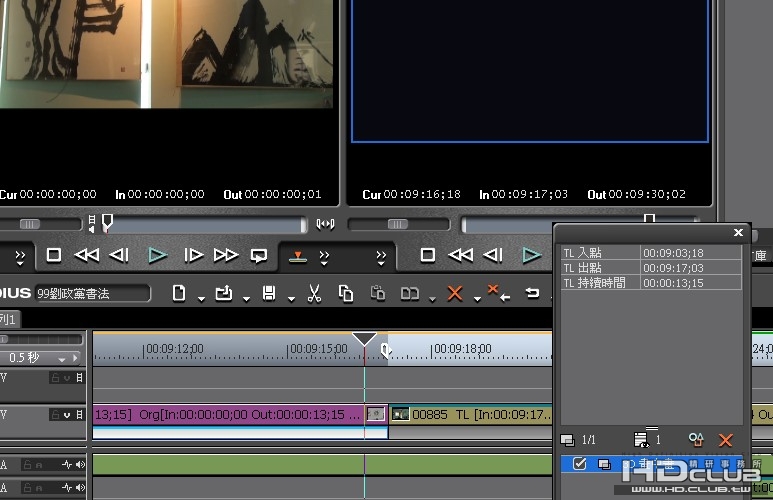Click Recorder Cur timecode 00:09:16;18

tap(411, 195)
